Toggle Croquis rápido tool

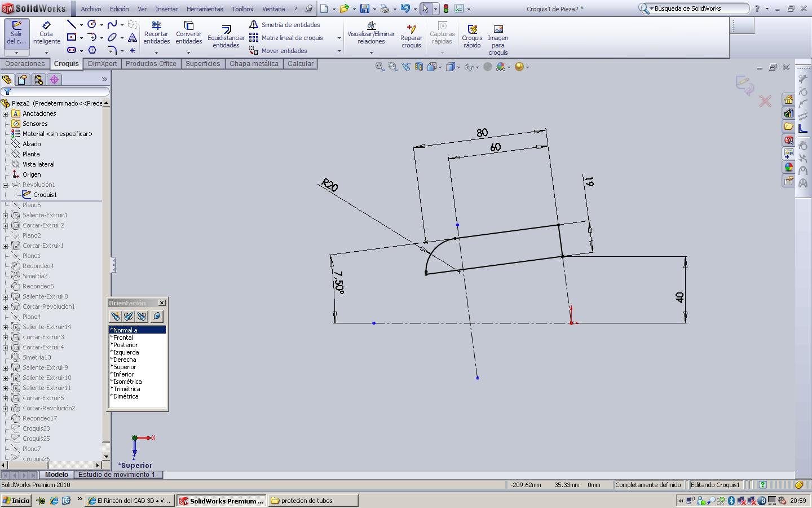tap(472, 36)
